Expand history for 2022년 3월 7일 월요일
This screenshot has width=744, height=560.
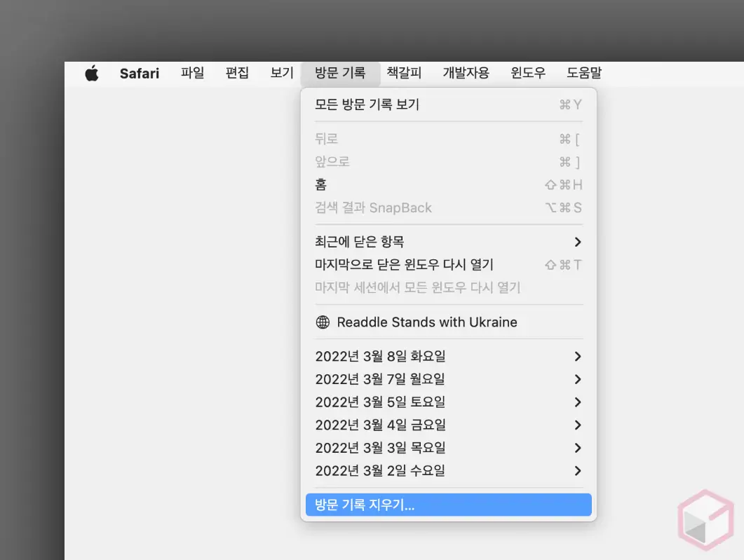[x=448, y=379]
